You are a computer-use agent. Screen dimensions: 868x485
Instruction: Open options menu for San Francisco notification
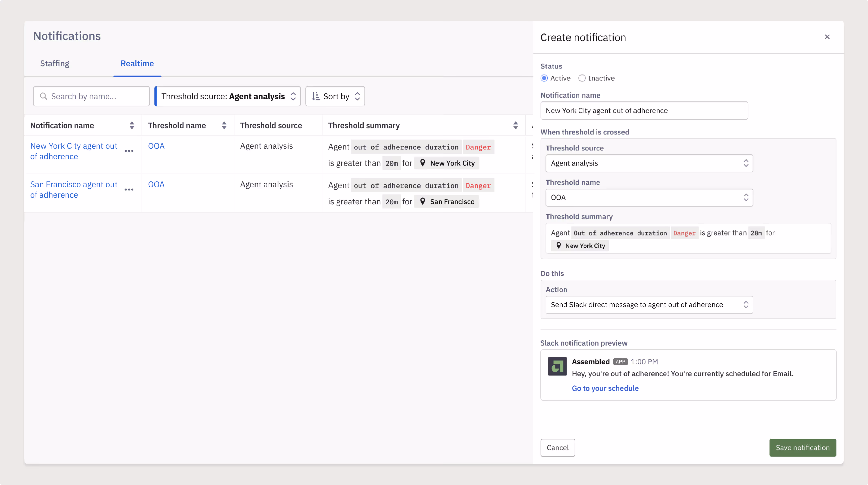[129, 189]
